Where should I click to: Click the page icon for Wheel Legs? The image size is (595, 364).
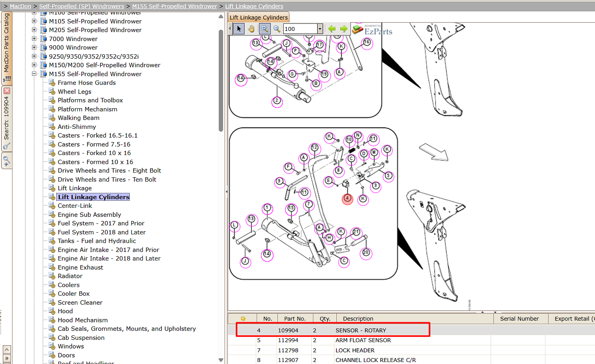(x=52, y=92)
